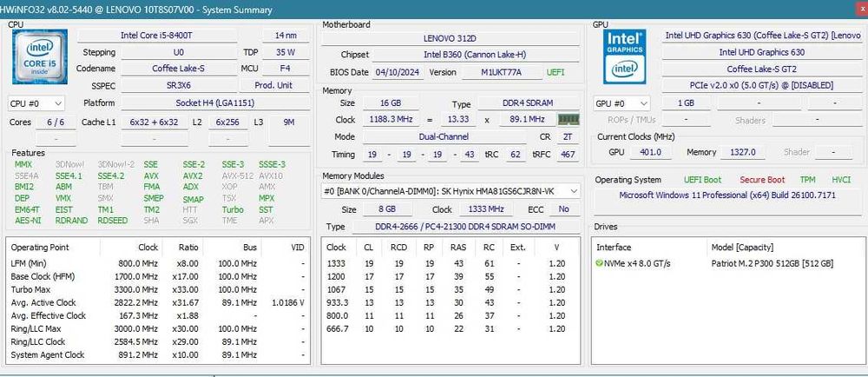Click the Socket H4 (LGA1151) platform field

[214, 103]
